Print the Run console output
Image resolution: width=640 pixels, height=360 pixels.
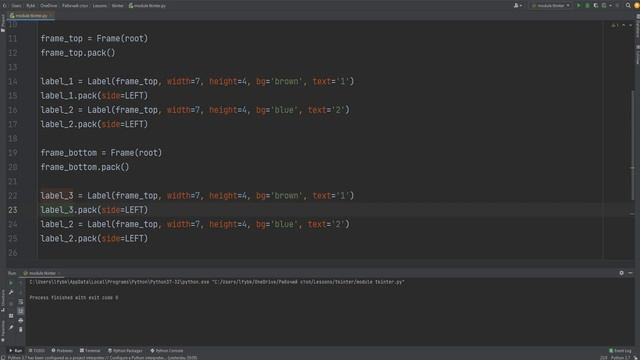coord(21,320)
